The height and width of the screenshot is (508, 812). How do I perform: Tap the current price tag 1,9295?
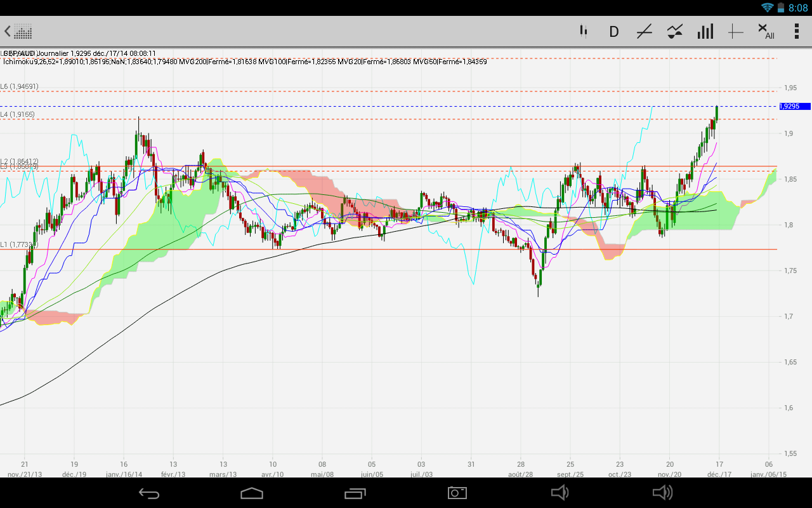794,107
